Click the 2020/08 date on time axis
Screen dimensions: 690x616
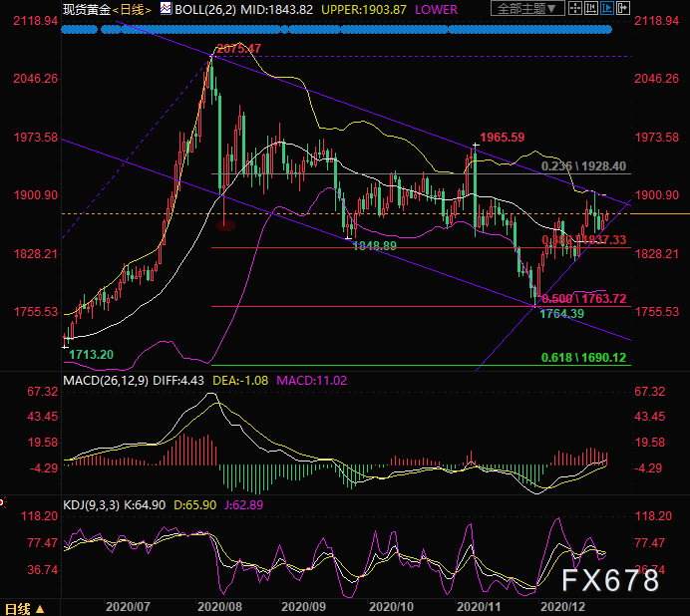(x=218, y=604)
